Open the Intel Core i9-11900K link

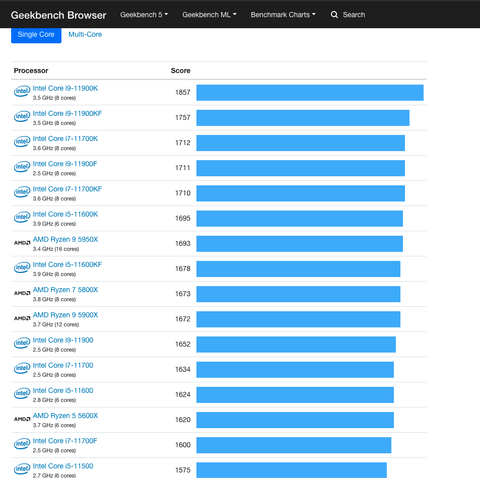click(65, 88)
